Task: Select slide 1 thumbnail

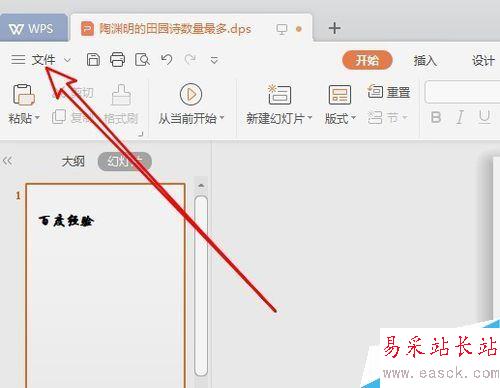Action: pyautogui.click(x=106, y=285)
